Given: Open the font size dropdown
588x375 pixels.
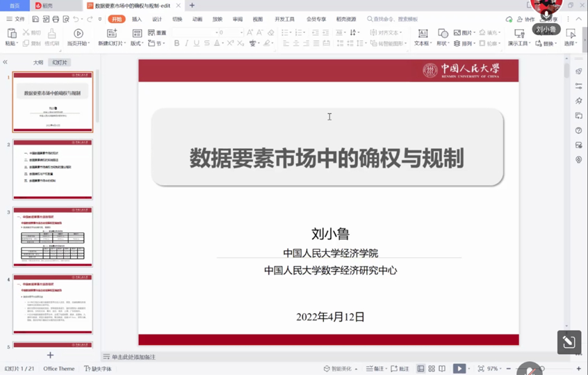Looking at the screenshot, I should point(241,33).
